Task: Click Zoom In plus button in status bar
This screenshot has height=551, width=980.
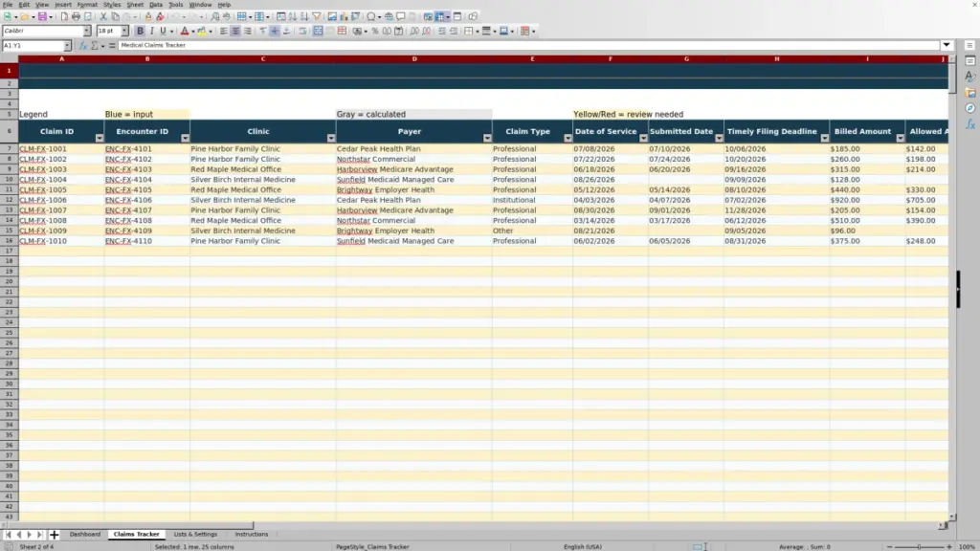Action: 948,546
